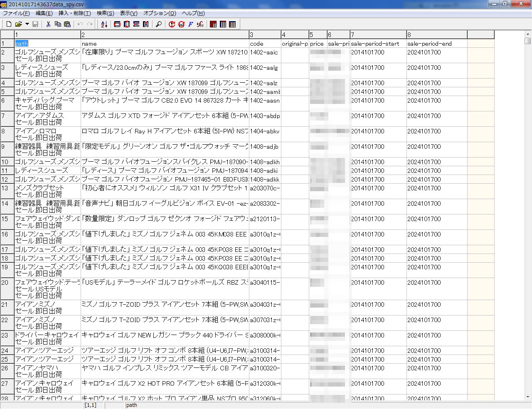This screenshot has height=409, width=532.
Task: Click the delete column toolbar icon
Action: pyautogui.click(x=146, y=25)
